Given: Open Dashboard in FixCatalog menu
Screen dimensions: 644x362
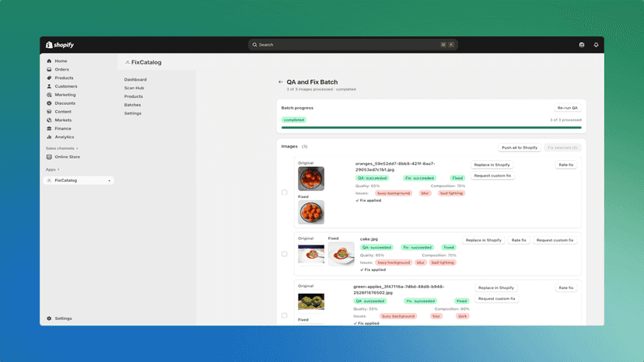Looking at the screenshot, I should click(135, 79).
